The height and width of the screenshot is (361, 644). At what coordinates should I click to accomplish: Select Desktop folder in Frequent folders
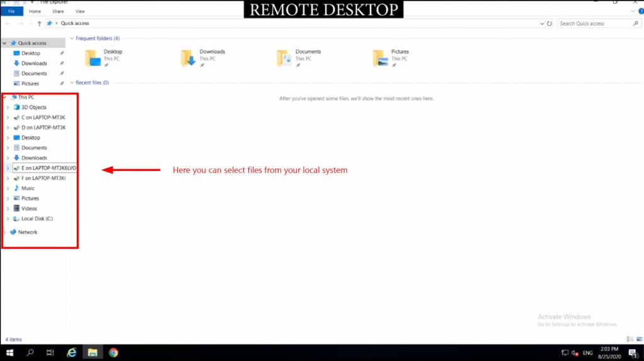pyautogui.click(x=104, y=58)
